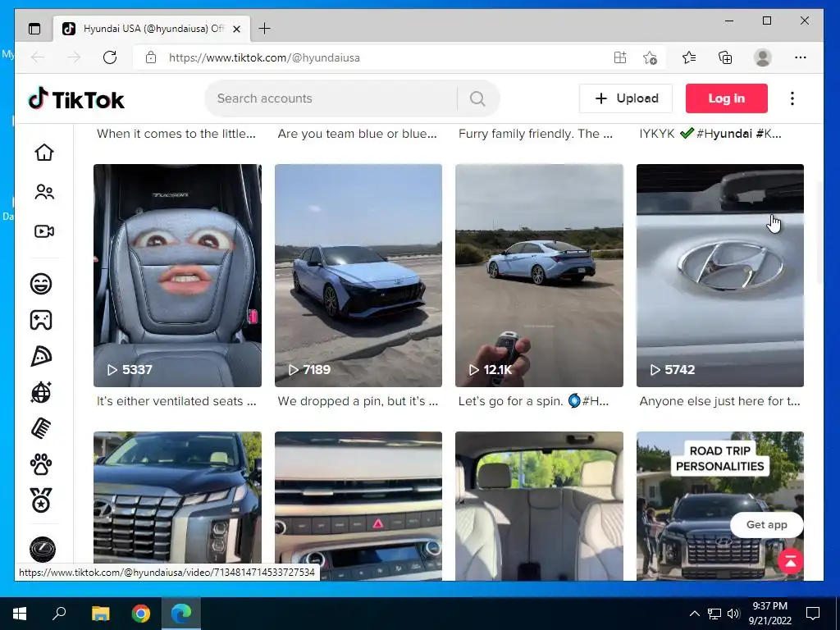The height and width of the screenshot is (630, 840).
Task: Open the browser profile avatar
Action: (762, 57)
